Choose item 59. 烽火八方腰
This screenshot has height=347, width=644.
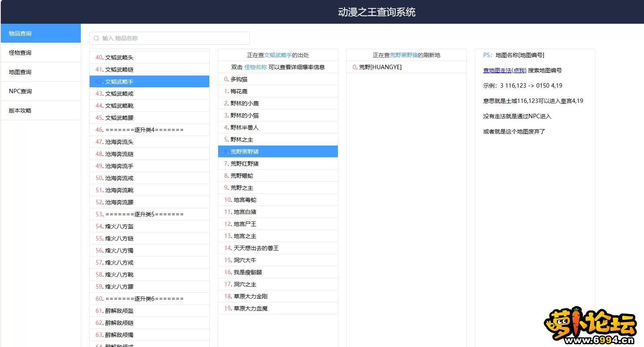coord(149,287)
